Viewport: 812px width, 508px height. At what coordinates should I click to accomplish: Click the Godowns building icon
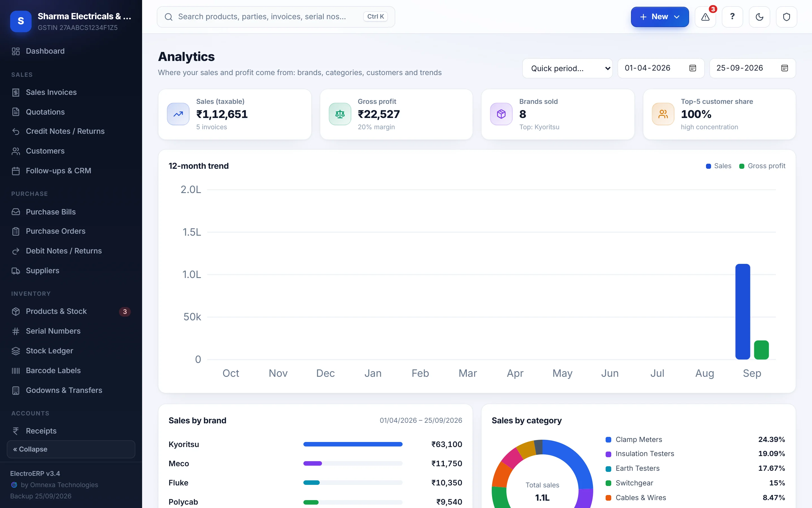pos(16,390)
